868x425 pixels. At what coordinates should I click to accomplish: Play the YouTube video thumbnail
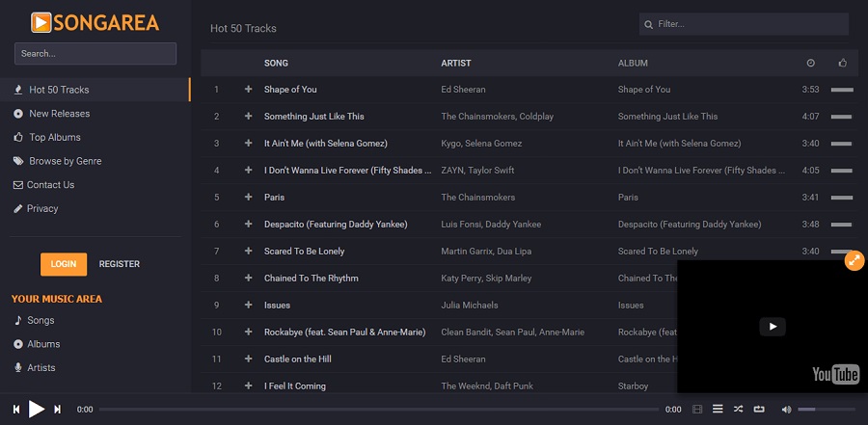[773, 327]
